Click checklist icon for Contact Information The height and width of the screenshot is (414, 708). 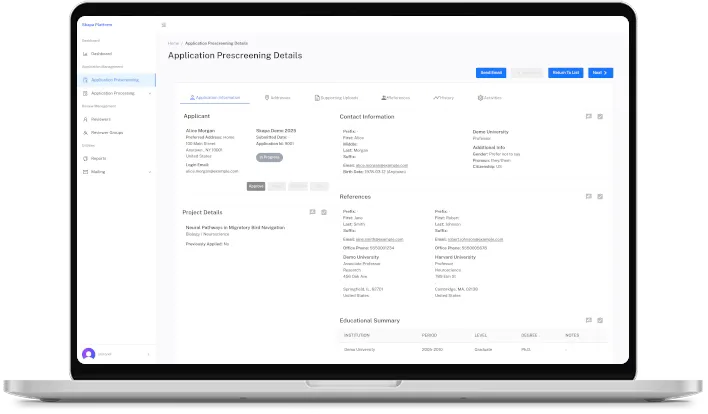pos(600,116)
